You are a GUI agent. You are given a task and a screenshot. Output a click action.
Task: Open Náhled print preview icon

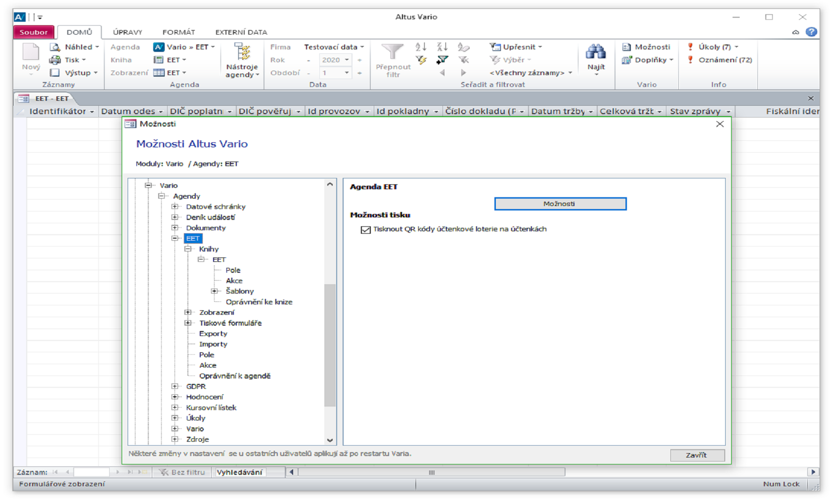point(55,47)
